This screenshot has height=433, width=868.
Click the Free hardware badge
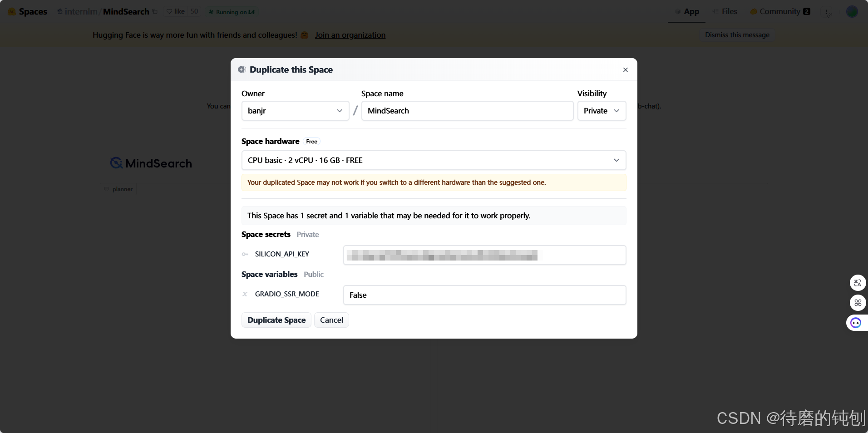pyautogui.click(x=311, y=142)
